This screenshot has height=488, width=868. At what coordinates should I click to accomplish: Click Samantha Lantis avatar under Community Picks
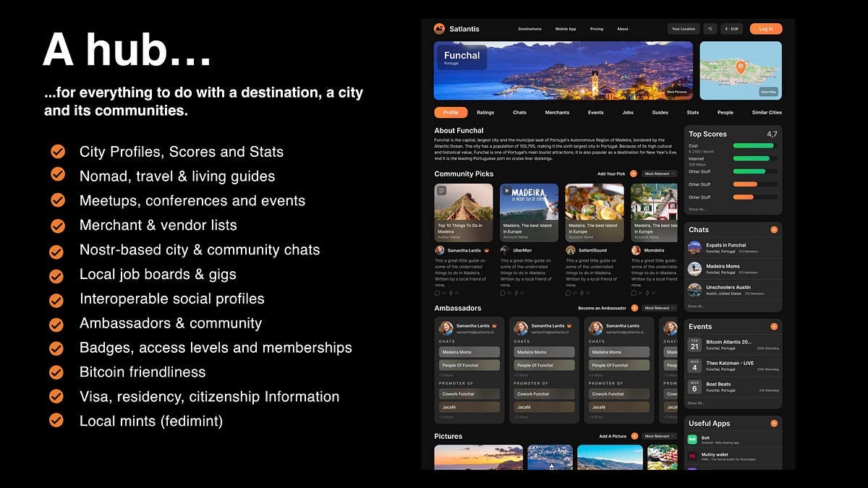(x=439, y=250)
